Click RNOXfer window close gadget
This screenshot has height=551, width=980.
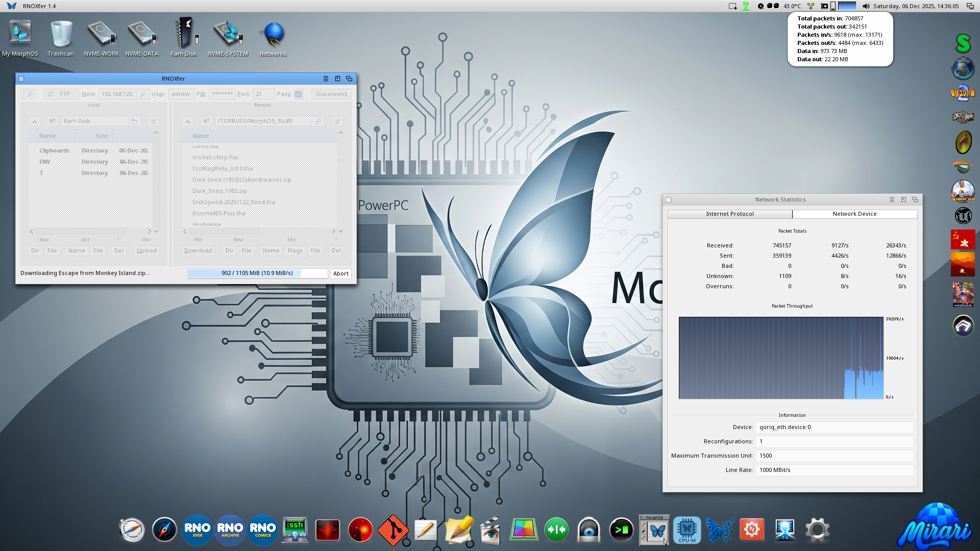[x=21, y=79]
